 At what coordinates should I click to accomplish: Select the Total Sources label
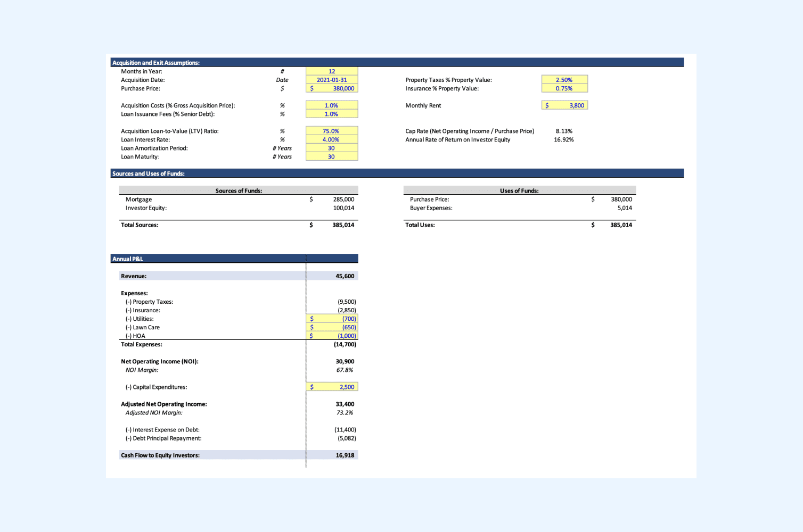(x=140, y=225)
